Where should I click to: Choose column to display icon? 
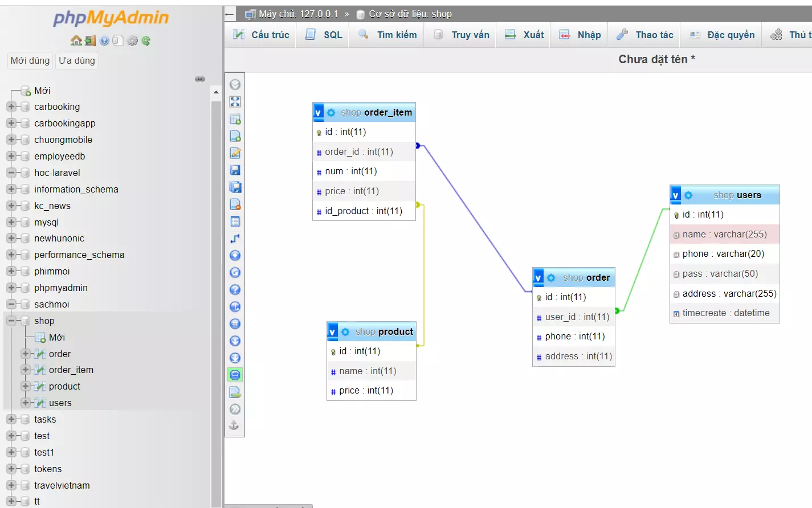[x=235, y=256]
